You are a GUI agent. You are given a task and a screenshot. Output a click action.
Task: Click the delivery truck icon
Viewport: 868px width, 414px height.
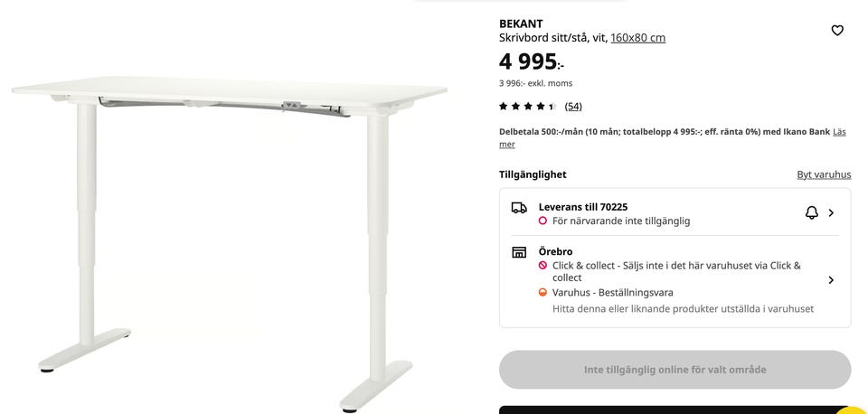coord(519,208)
